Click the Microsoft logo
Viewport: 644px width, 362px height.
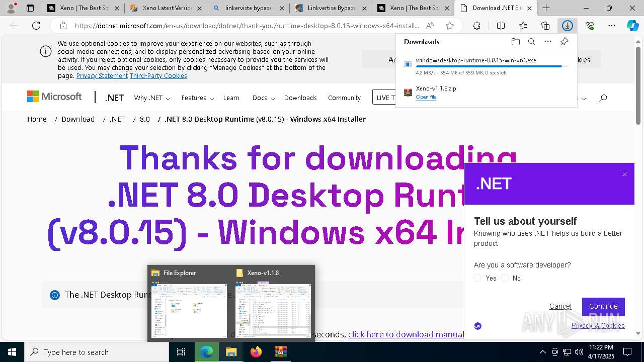54,97
